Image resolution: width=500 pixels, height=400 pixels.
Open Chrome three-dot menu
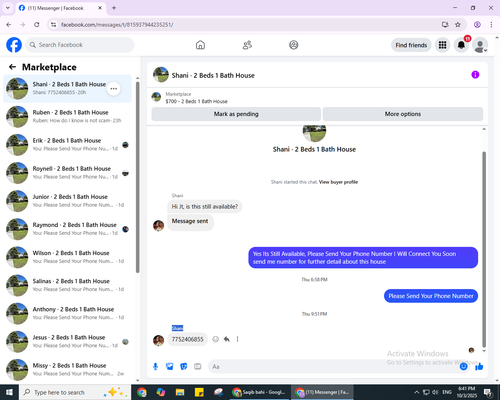(x=491, y=24)
